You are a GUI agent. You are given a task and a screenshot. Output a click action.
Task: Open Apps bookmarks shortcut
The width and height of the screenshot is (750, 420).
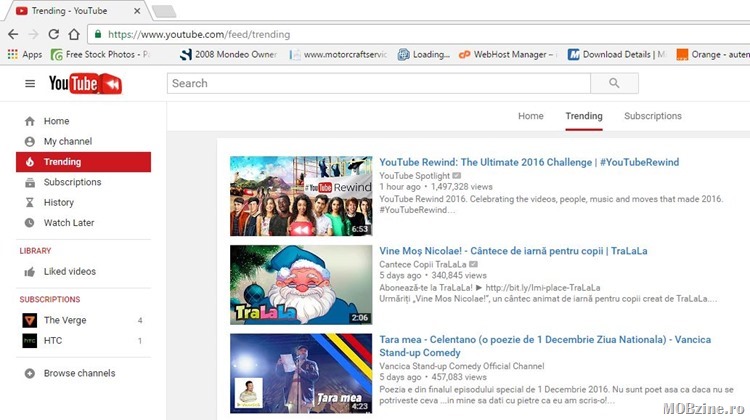coord(25,55)
